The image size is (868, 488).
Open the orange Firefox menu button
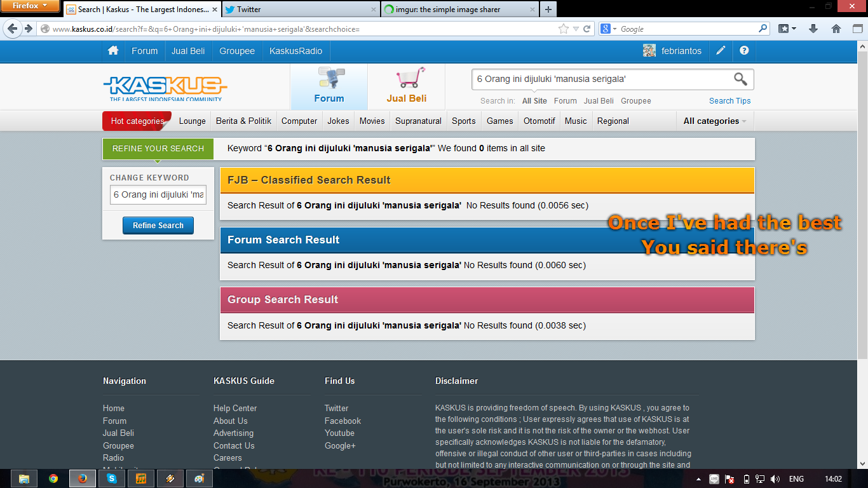(x=30, y=6)
